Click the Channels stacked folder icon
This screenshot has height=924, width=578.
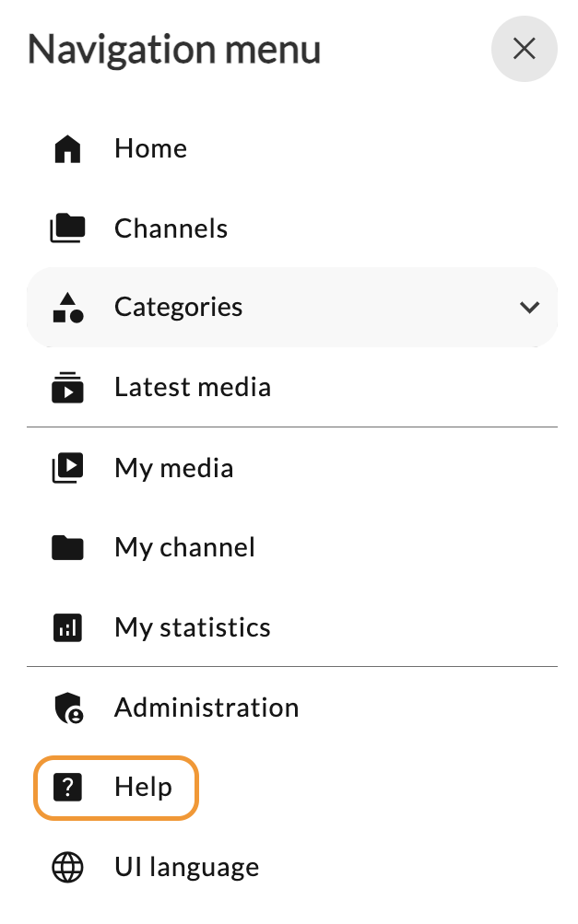point(67,228)
